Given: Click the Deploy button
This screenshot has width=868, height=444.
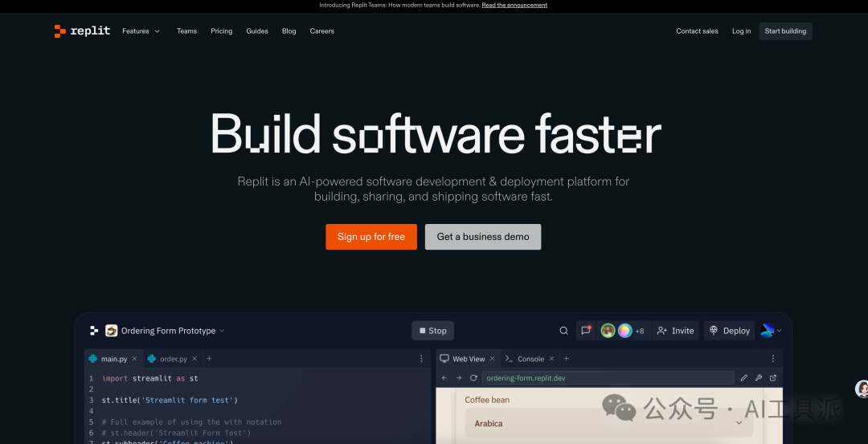Looking at the screenshot, I should click(730, 331).
